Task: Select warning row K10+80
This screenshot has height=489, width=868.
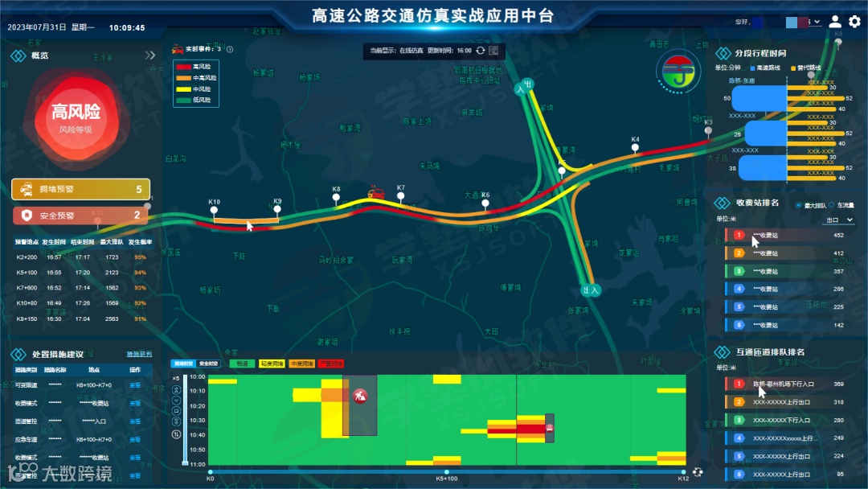Action: click(81, 303)
